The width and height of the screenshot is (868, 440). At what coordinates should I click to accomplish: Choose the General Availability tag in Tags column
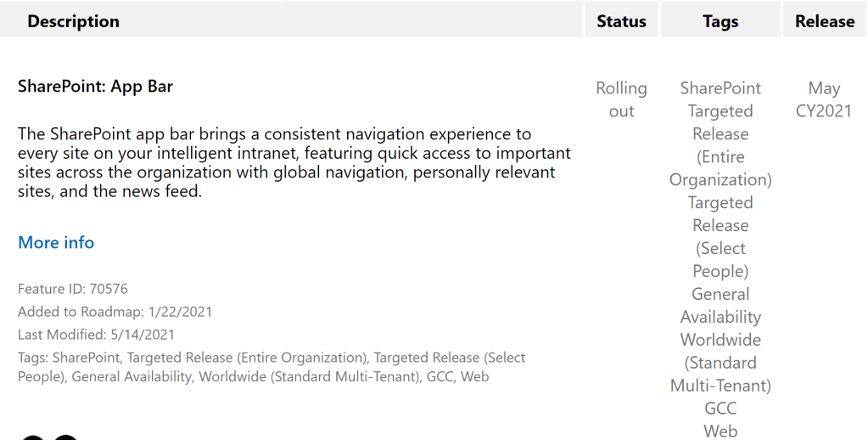(720, 306)
